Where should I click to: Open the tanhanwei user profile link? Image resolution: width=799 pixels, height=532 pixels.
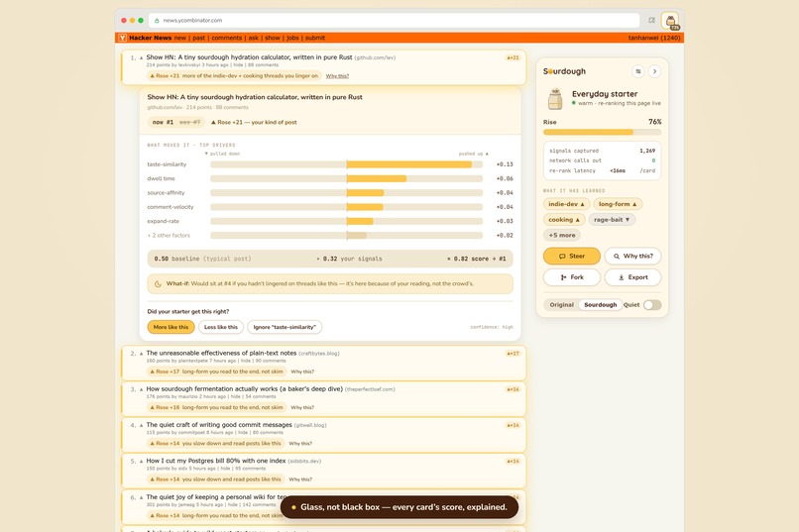click(x=654, y=38)
